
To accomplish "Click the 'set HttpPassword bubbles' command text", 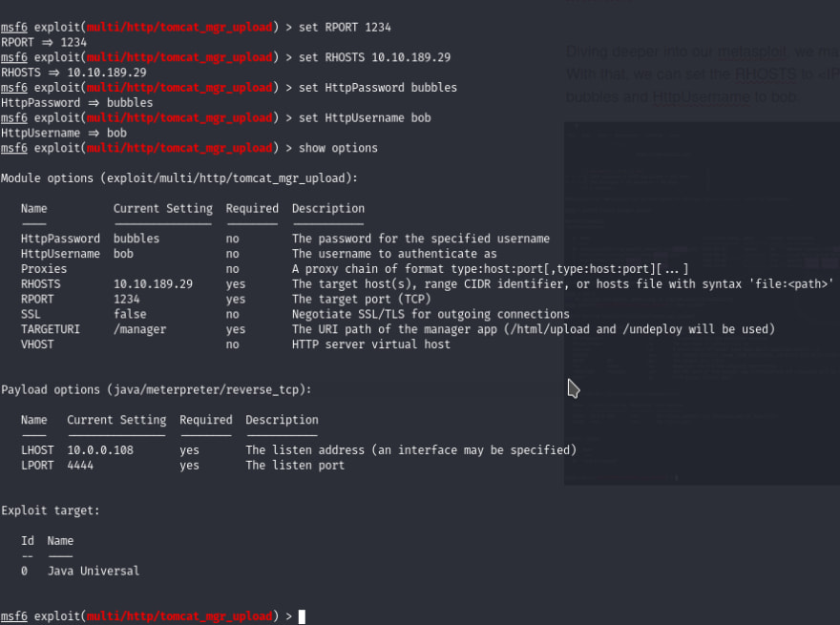I will [378, 88].
